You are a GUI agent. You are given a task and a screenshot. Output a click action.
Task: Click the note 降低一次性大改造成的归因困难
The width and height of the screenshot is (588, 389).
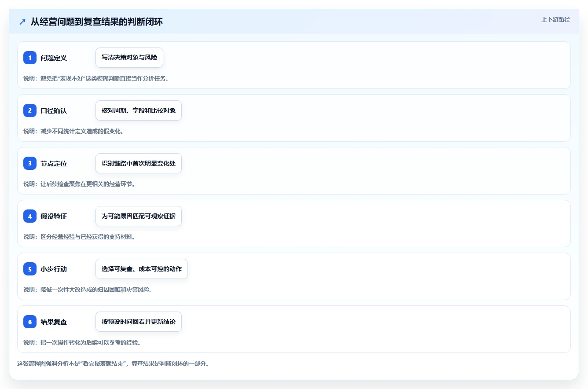click(x=88, y=290)
